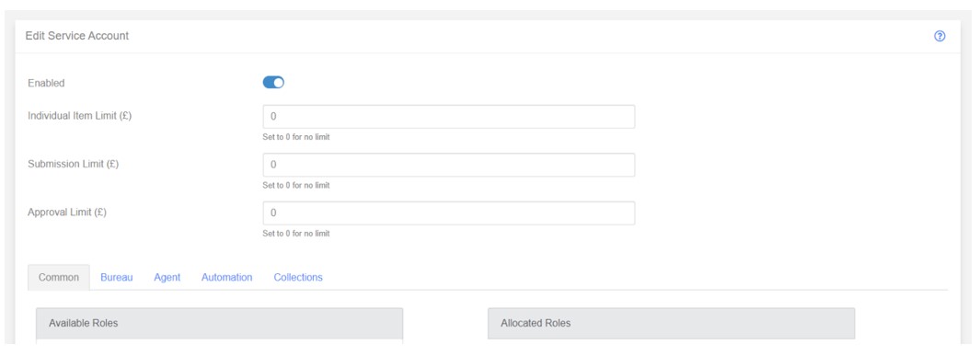
Task: Click hint text below Submission Limit
Action: 296,186
